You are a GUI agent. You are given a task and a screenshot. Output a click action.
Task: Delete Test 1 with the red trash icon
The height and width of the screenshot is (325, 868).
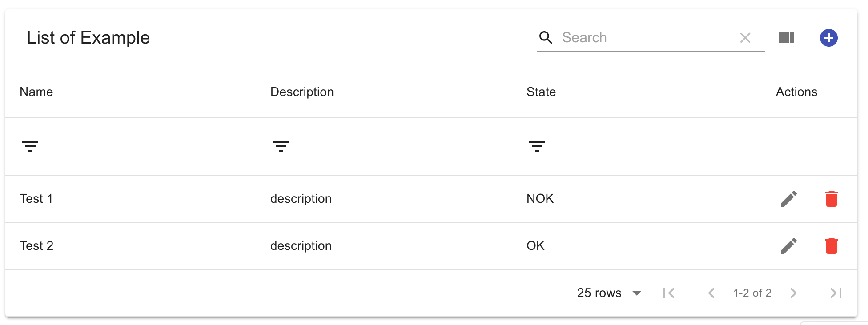832,199
